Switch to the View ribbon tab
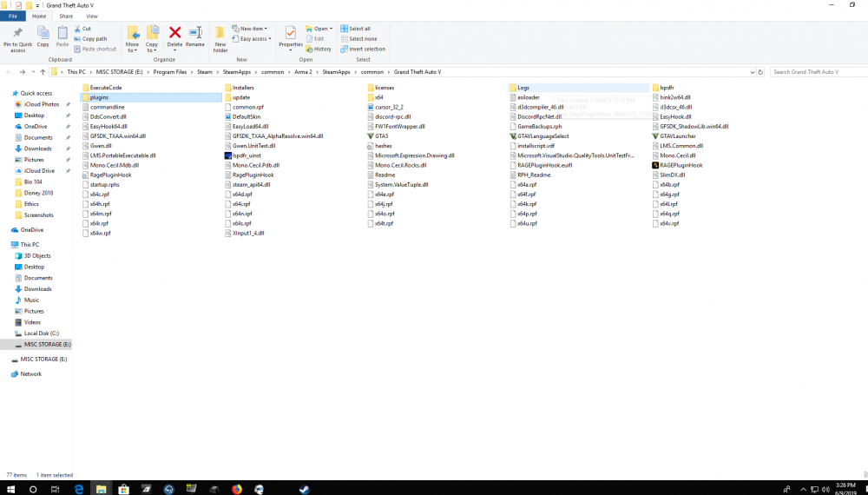 click(x=92, y=16)
